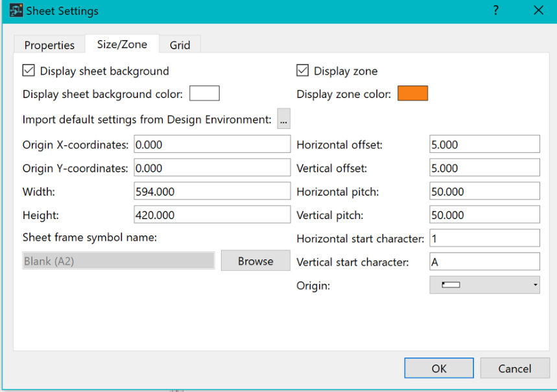Change the orange display zone color swatch
557x392 pixels.
(412, 93)
